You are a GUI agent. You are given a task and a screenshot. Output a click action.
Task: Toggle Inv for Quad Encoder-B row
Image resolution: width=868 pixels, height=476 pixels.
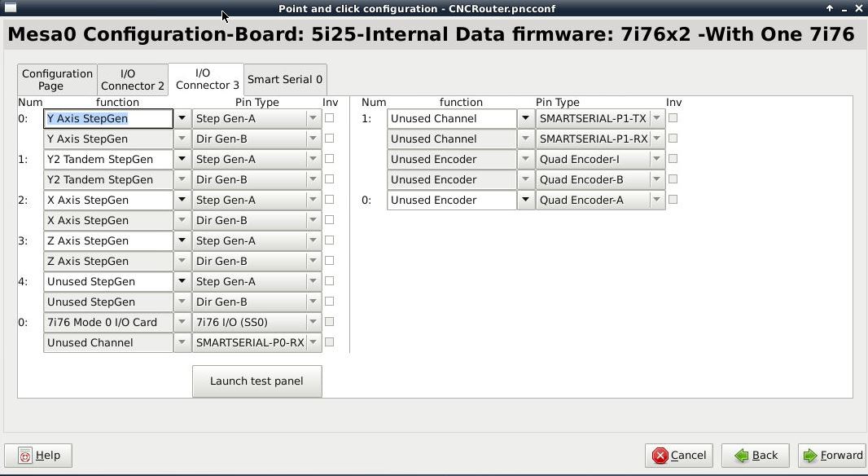[673, 179]
